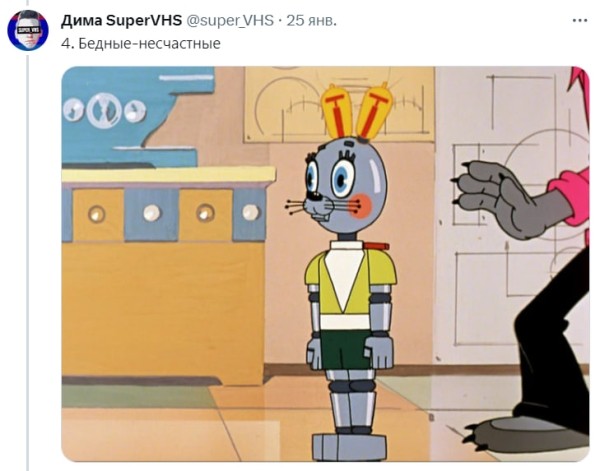Open the Дима SuperVHS display name link

121,20
